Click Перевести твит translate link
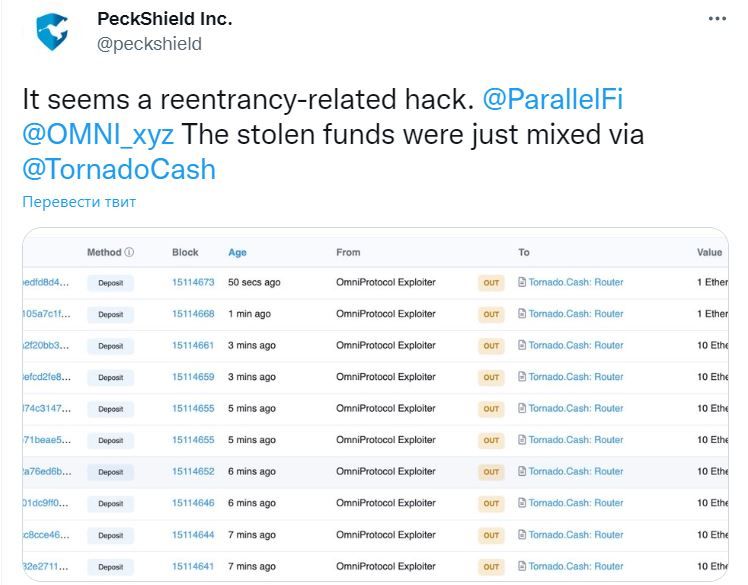The width and height of the screenshot is (748, 585). [x=79, y=201]
